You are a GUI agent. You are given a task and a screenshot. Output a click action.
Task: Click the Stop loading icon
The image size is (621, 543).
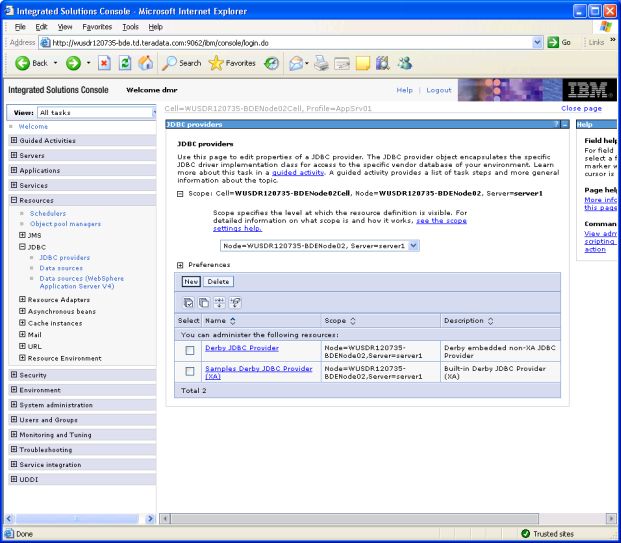[104, 63]
